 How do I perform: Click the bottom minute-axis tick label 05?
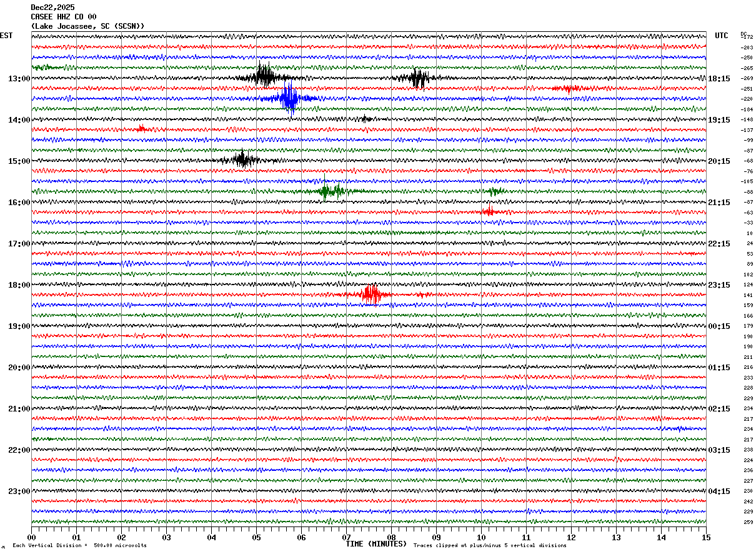point(256,537)
